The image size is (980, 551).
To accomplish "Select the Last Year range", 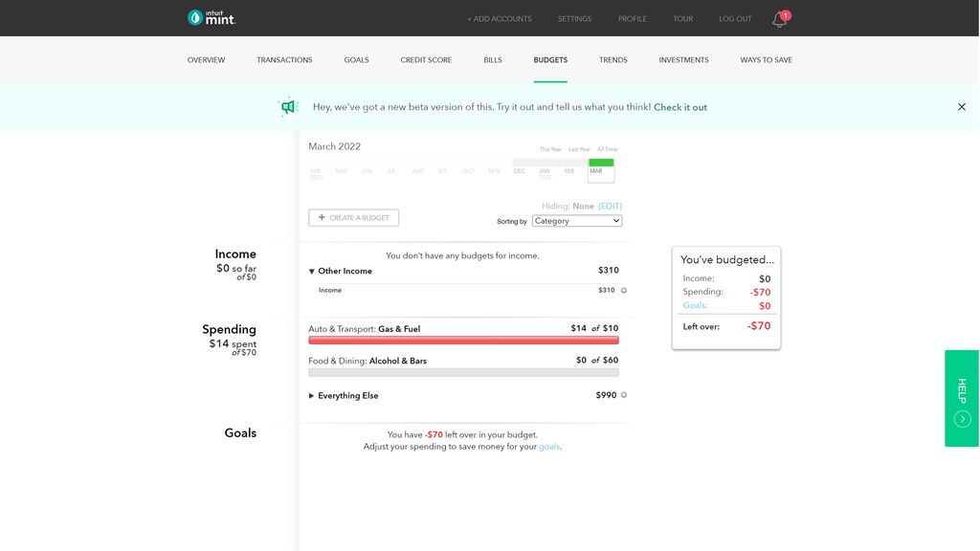I will coord(577,149).
